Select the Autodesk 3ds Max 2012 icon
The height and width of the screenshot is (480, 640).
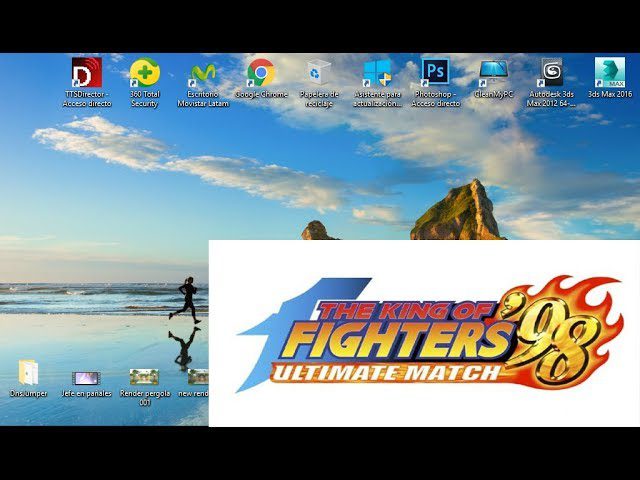[551, 72]
